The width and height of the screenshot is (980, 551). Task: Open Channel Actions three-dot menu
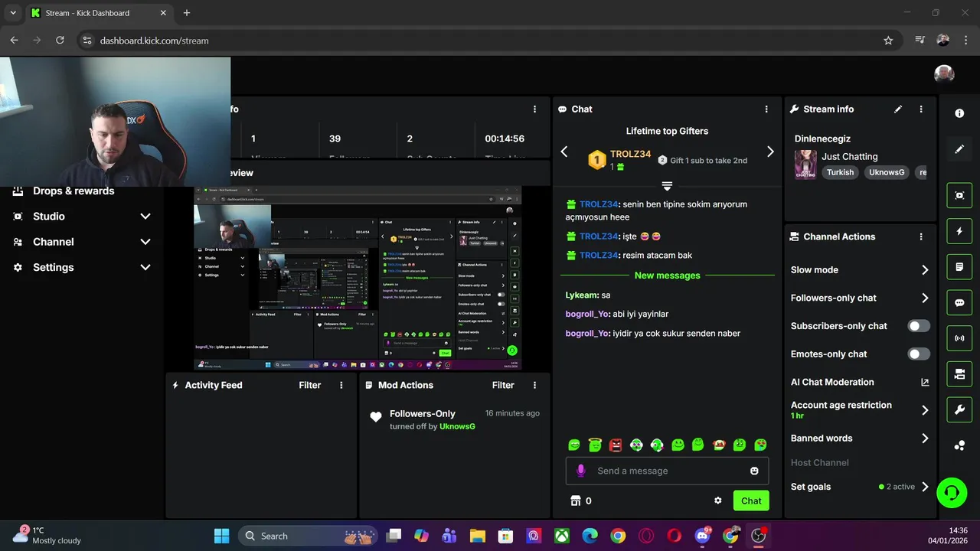click(x=921, y=237)
